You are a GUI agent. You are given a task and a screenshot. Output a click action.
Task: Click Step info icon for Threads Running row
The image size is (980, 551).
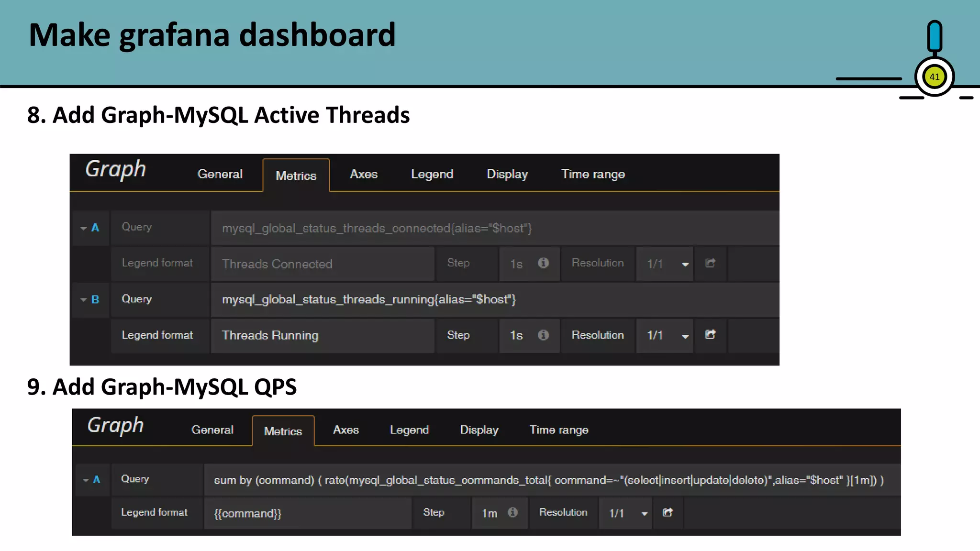(x=543, y=335)
